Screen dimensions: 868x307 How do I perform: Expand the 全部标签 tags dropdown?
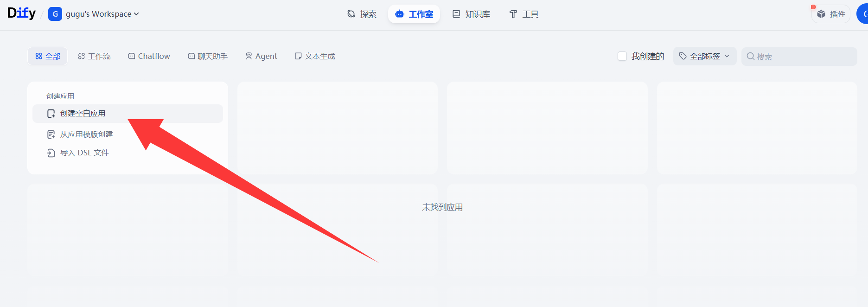click(x=705, y=56)
